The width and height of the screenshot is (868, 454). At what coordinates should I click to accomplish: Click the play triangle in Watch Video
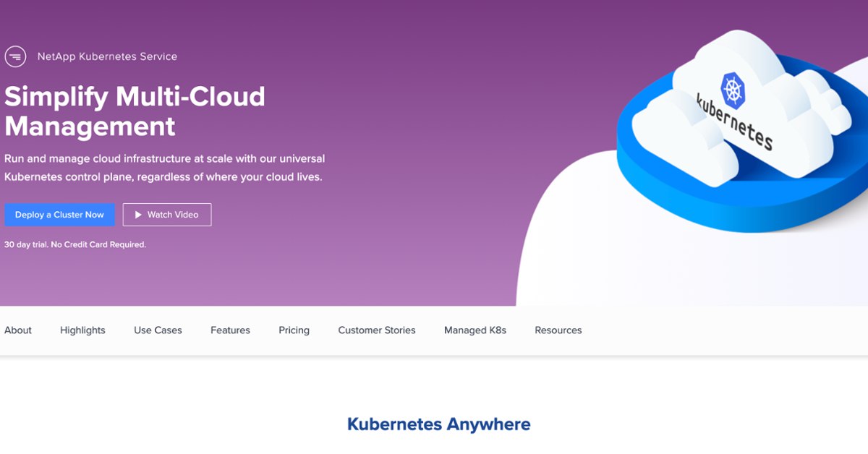[x=138, y=215]
